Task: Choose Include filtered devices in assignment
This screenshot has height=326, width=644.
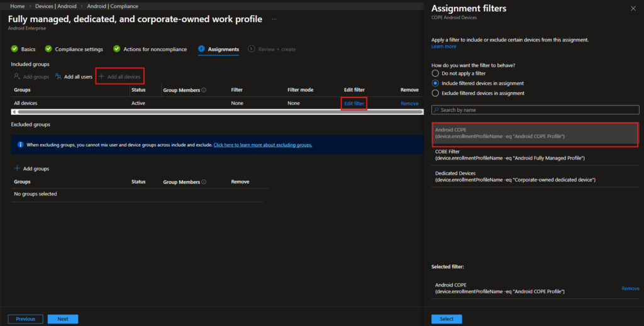Action: [435, 83]
